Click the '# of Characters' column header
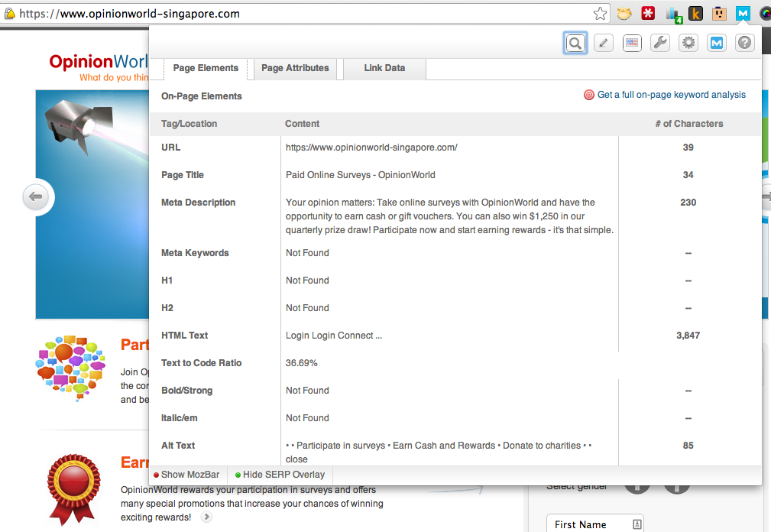Screen dimensions: 771x532 tap(689, 124)
